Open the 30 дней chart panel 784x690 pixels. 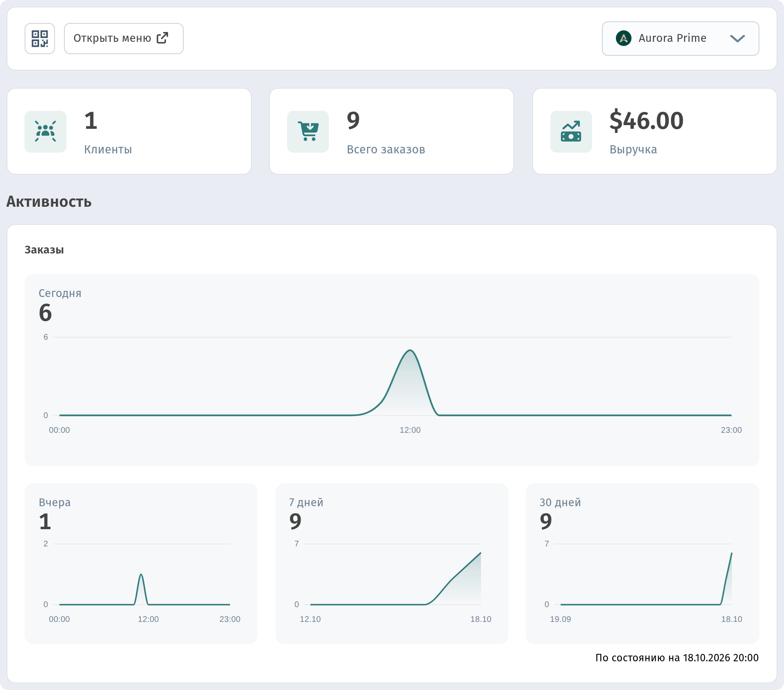642,563
